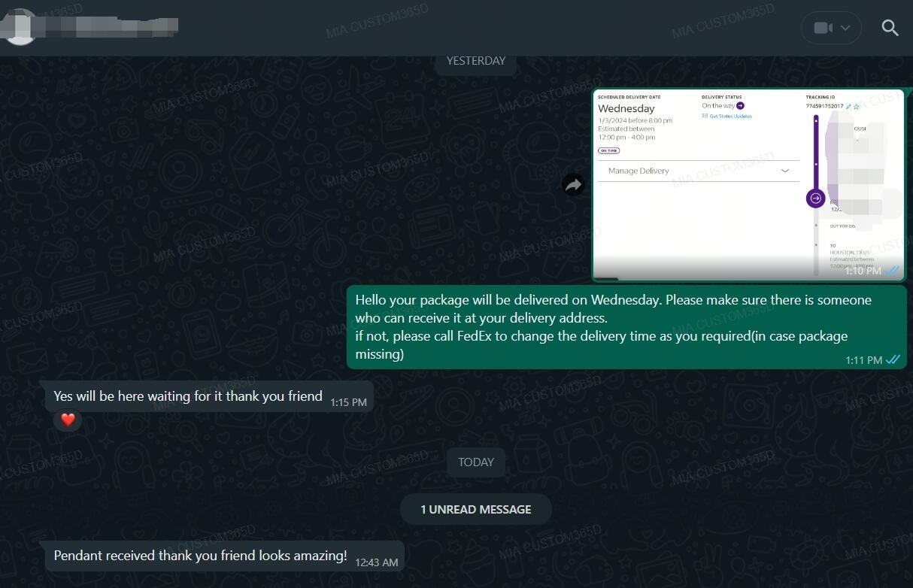
Task: Click the arrow icon beside On the way
Action: (741, 106)
